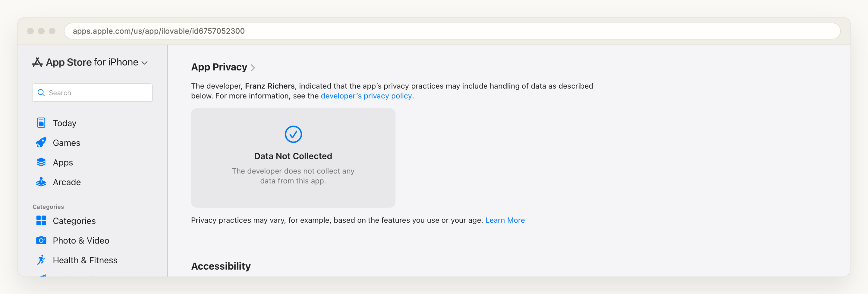The height and width of the screenshot is (294, 868).
Task: Click the Health & Fitness runner icon
Action: point(41,260)
